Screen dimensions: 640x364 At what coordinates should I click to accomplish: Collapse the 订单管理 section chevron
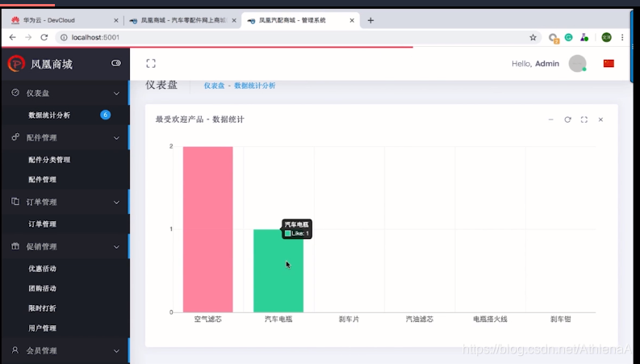pyautogui.click(x=116, y=203)
